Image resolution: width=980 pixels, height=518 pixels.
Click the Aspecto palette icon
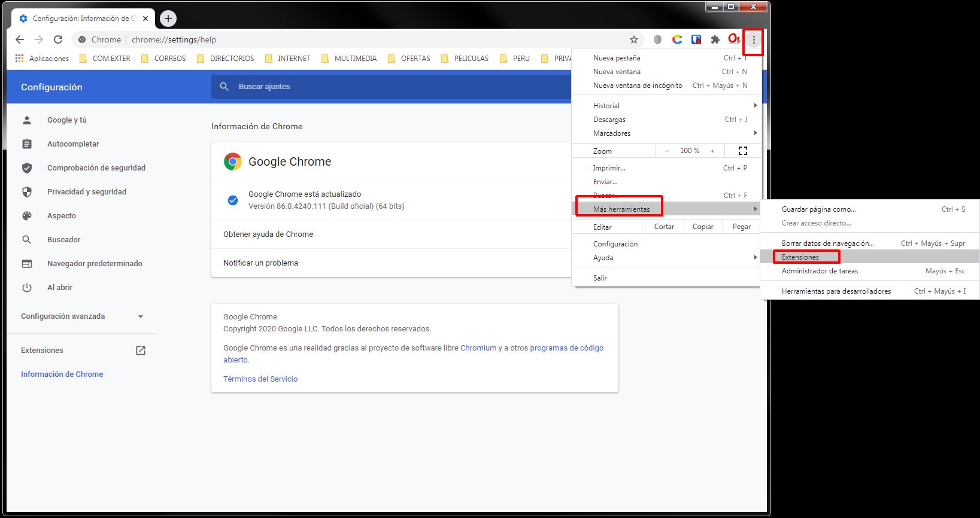click(27, 216)
